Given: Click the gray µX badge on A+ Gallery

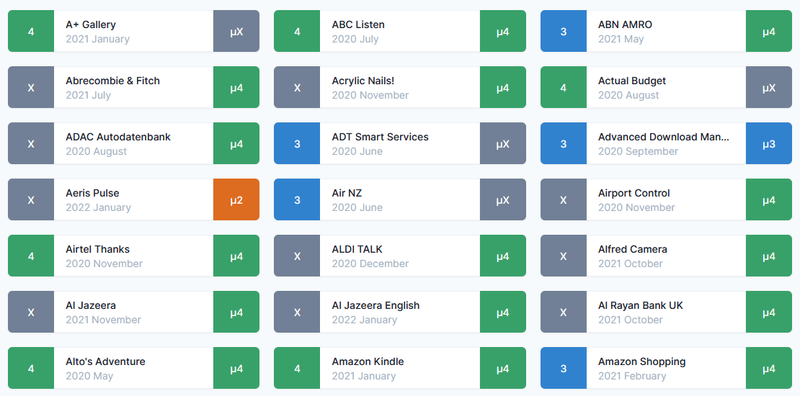Looking at the screenshot, I should [236, 31].
